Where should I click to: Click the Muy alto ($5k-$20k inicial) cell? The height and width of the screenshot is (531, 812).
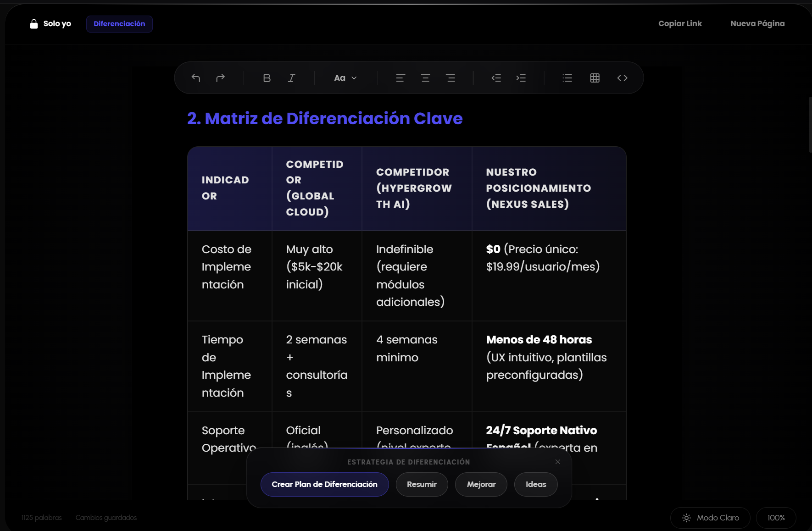[x=317, y=276]
